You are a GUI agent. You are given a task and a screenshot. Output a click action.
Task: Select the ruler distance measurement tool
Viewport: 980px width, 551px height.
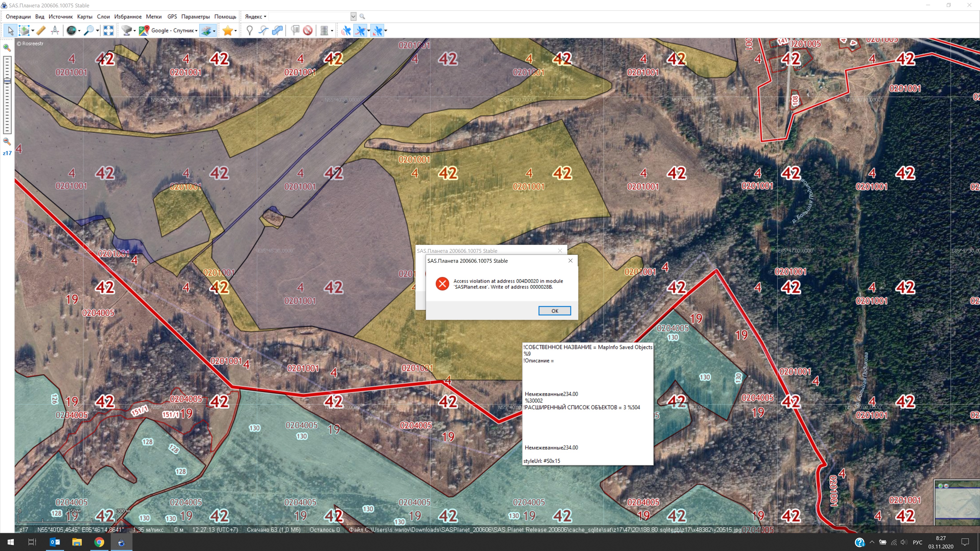click(x=41, y=30)
